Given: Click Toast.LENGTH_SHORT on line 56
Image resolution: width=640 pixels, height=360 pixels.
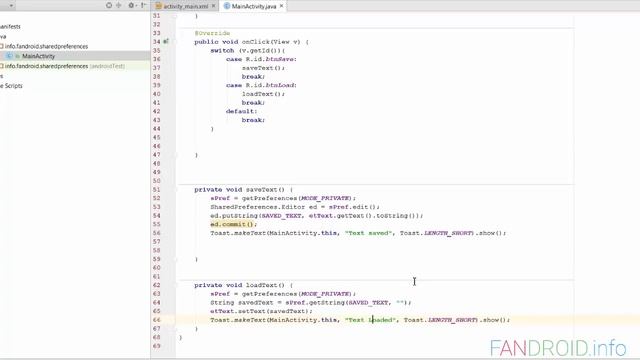Looking at the screenshot, I should pyautogui.click(x=436, y=233).
